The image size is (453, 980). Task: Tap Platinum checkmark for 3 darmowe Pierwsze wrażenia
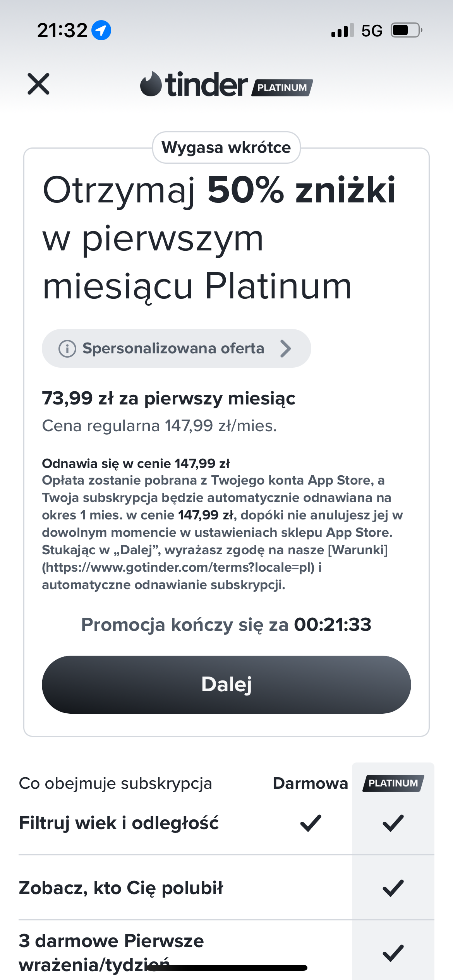[393, 953]
